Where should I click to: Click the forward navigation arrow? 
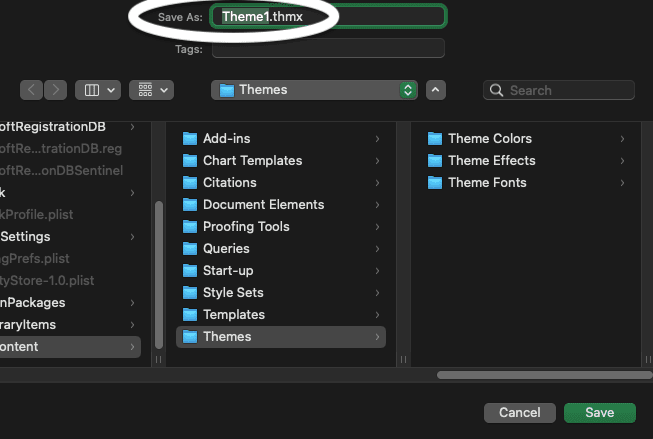tap(55, 90)
